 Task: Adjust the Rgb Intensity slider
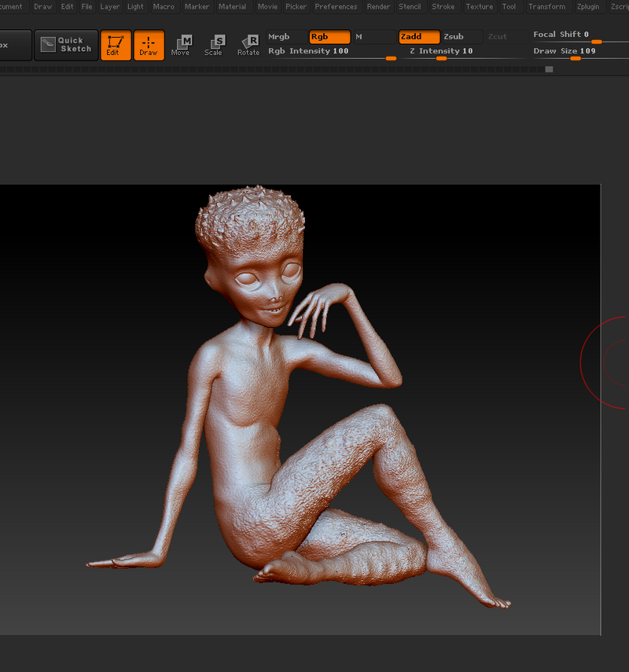(x=332, y=53)
